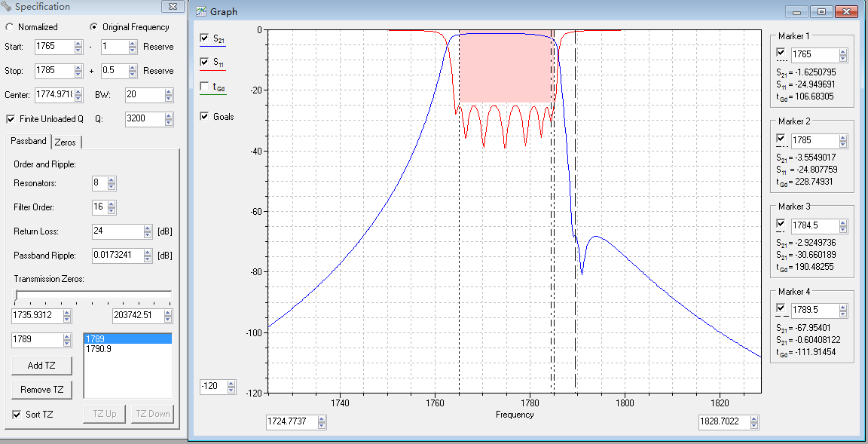
Task: Close the Specification panel
Action: point(173,7)
